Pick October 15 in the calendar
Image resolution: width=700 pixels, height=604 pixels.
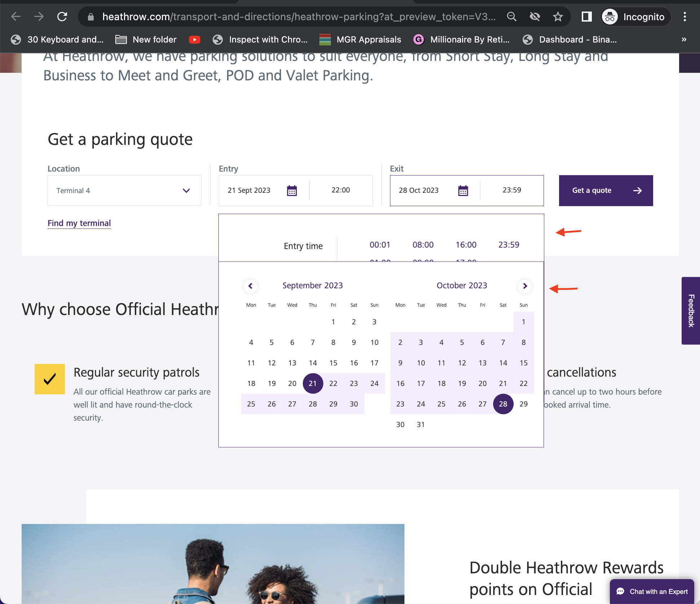coord(523,363)
